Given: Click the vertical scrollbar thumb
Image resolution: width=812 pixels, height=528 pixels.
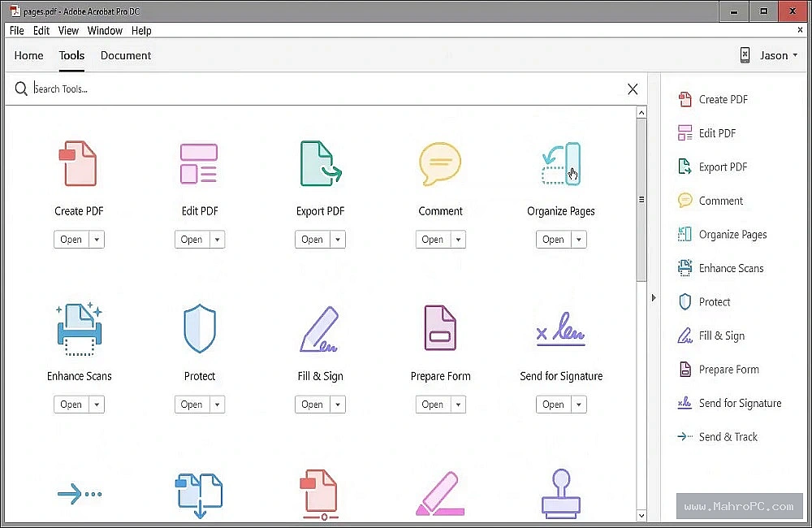Looking at the screenshot, I should point(641,200).
